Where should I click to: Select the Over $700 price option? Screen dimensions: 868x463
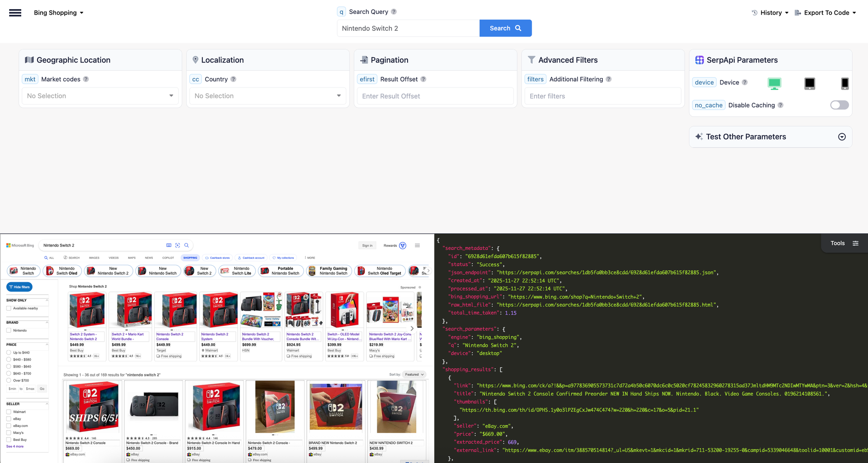click(x=9, y=381)
